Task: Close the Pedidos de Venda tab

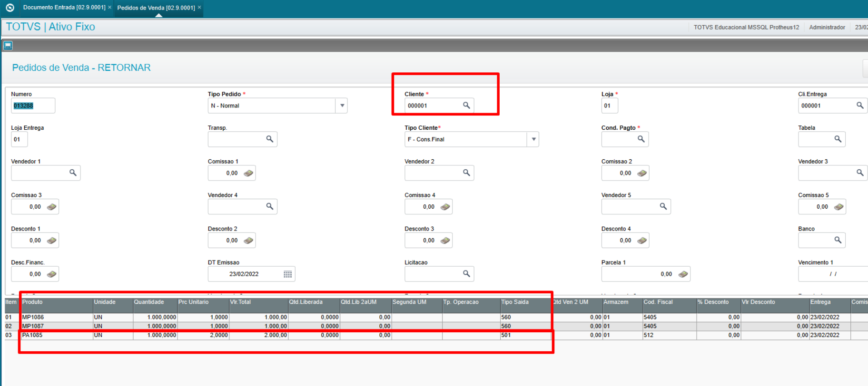Action: [199, 7]
